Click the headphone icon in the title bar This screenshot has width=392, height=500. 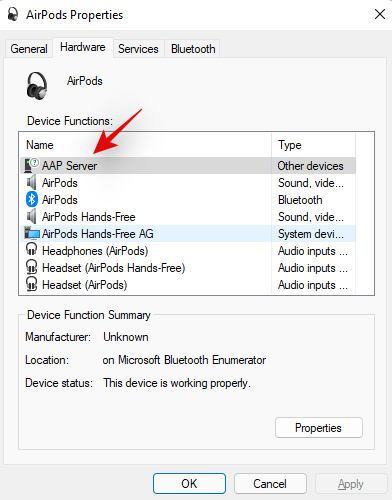point(13,15)
